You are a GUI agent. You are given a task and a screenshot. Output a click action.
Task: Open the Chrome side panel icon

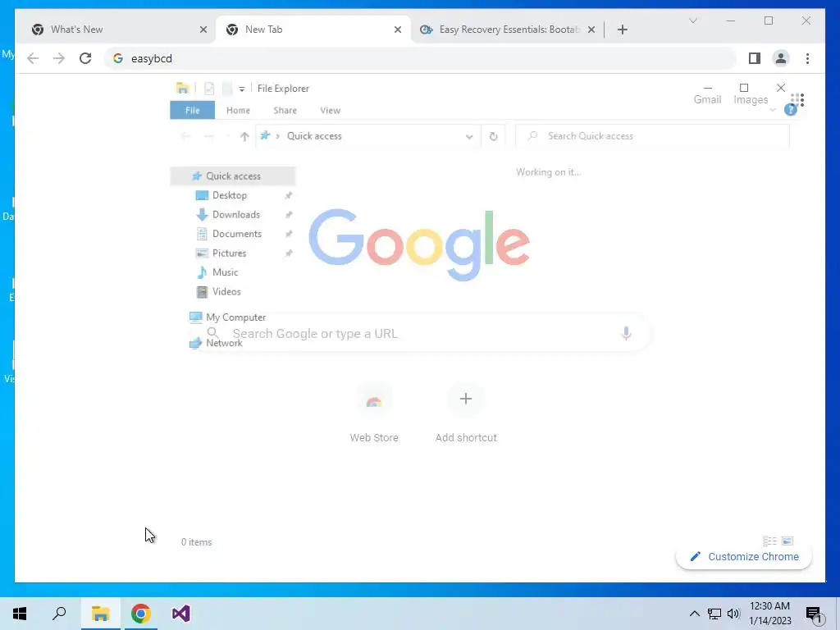(755, 58)
